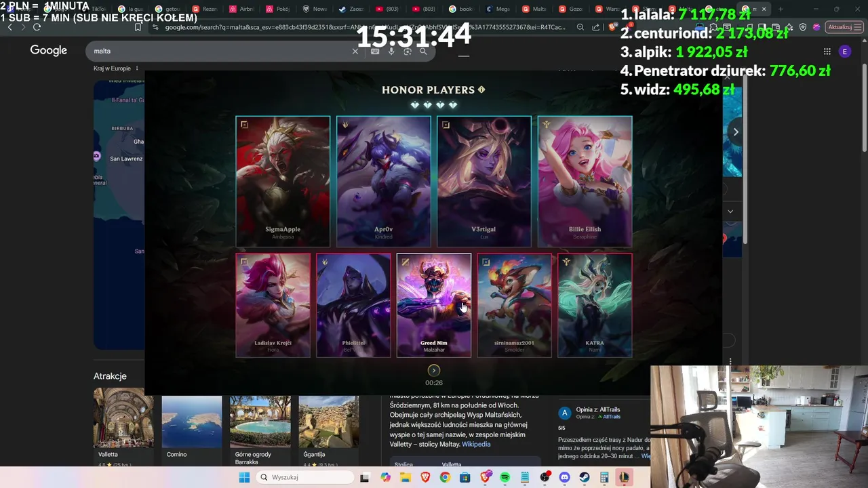868x488 pixels.
Task: Search by image with Google Lens icon
Action: click(x=408, y=51)
